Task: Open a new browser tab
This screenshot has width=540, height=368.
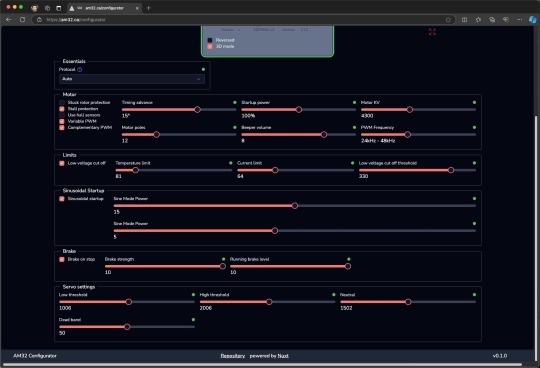Action: point(149,8)
